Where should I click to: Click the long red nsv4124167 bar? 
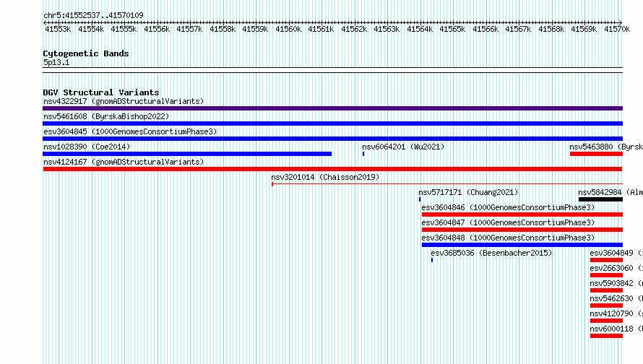point(332,169)
